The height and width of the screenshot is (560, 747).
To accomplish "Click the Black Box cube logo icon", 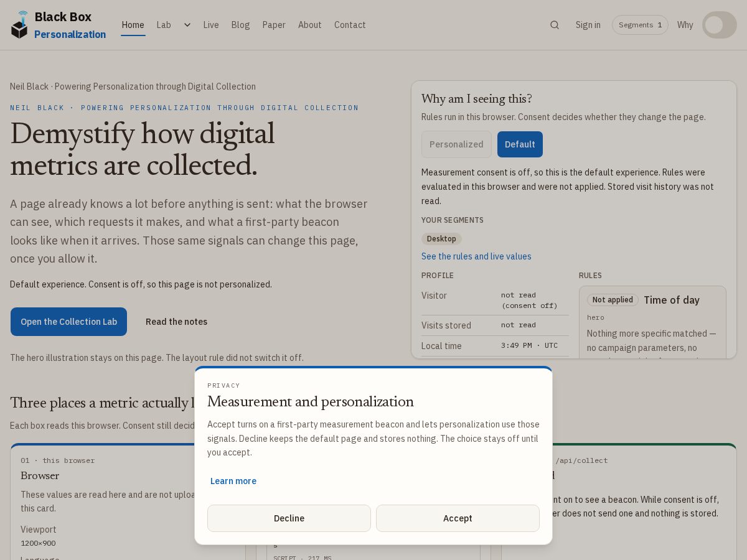I will click(x=19, y=25).
